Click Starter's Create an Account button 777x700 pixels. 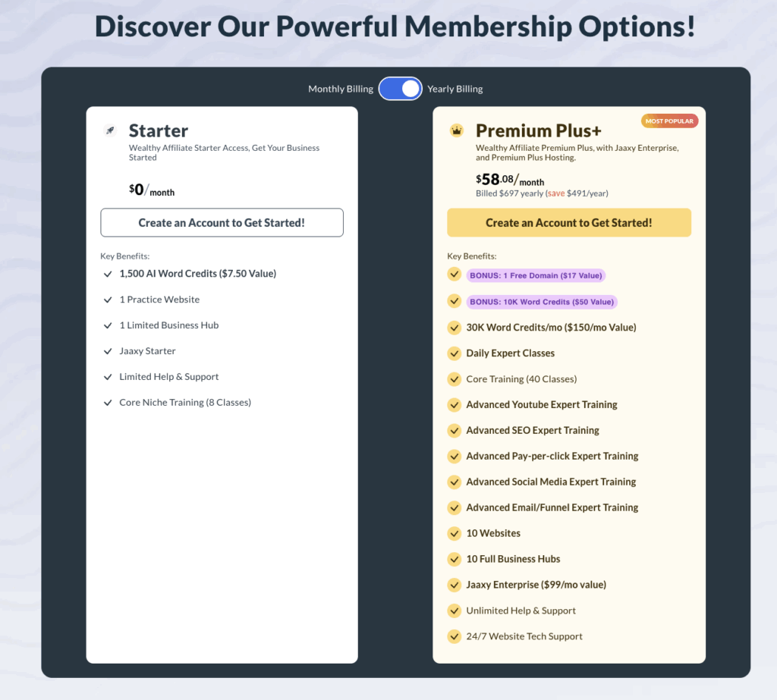click(x=222, y=222)
